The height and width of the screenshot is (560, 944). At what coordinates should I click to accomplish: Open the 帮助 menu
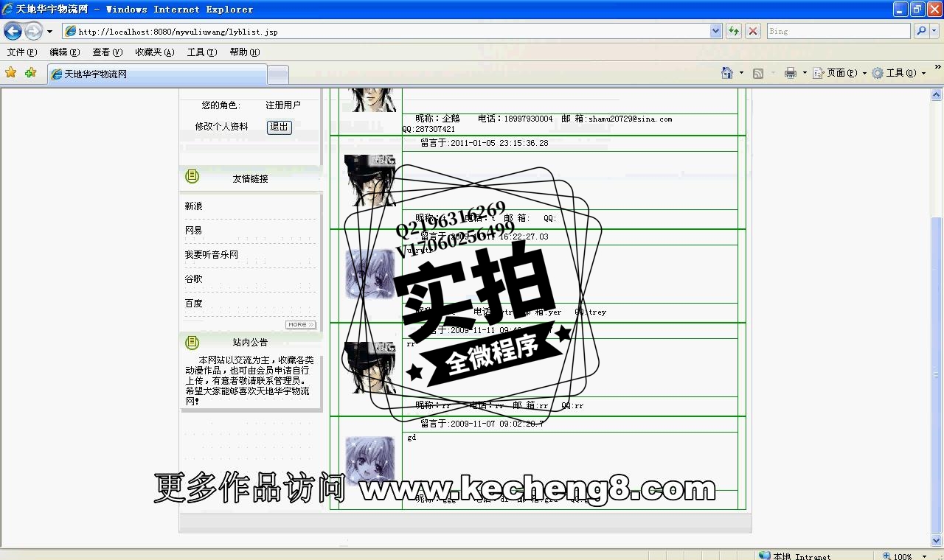244,52
